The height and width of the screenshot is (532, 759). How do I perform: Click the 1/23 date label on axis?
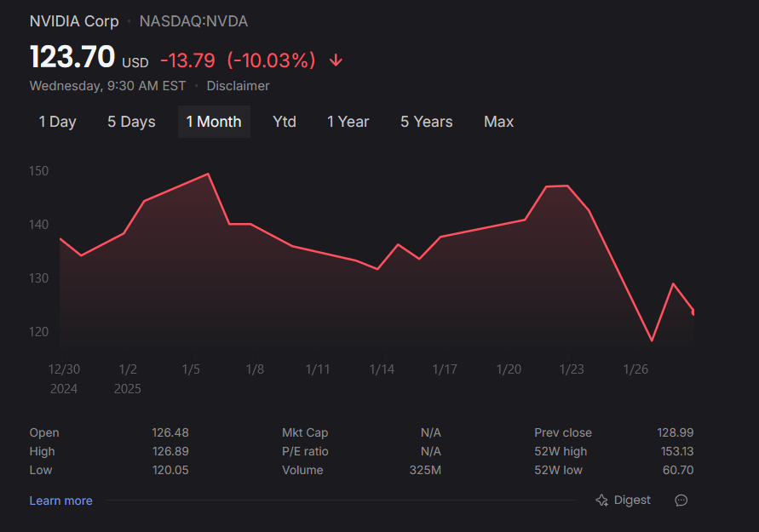[572, 369]
